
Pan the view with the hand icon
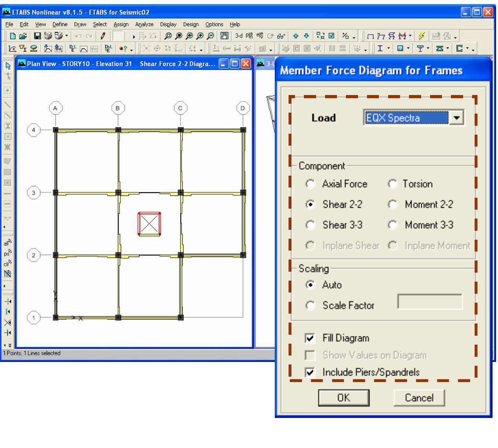coord(224,36)
